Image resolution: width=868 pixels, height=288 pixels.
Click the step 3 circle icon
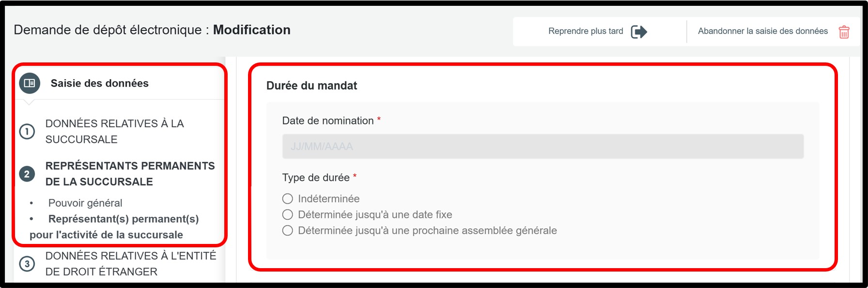[x=27, y=264]
